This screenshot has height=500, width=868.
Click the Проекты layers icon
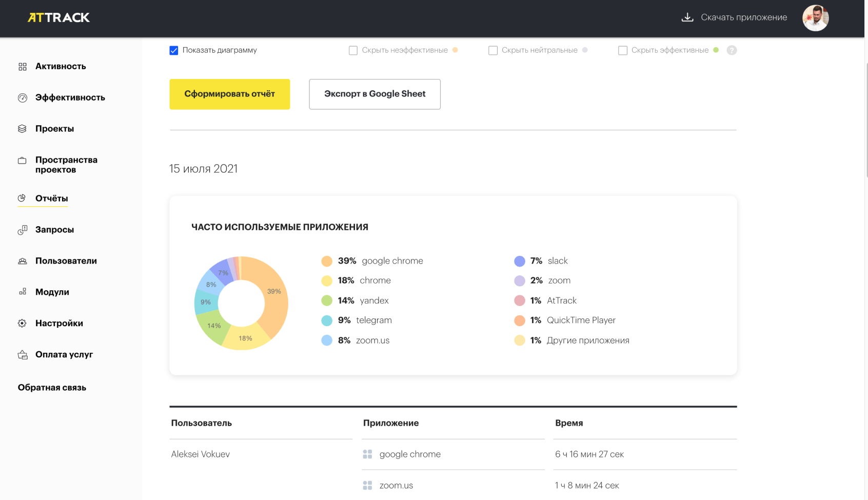22,129
